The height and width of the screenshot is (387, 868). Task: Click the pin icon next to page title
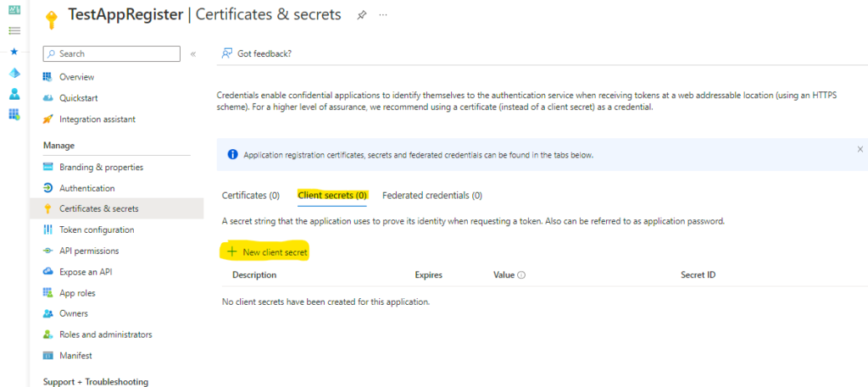point(362,15)
